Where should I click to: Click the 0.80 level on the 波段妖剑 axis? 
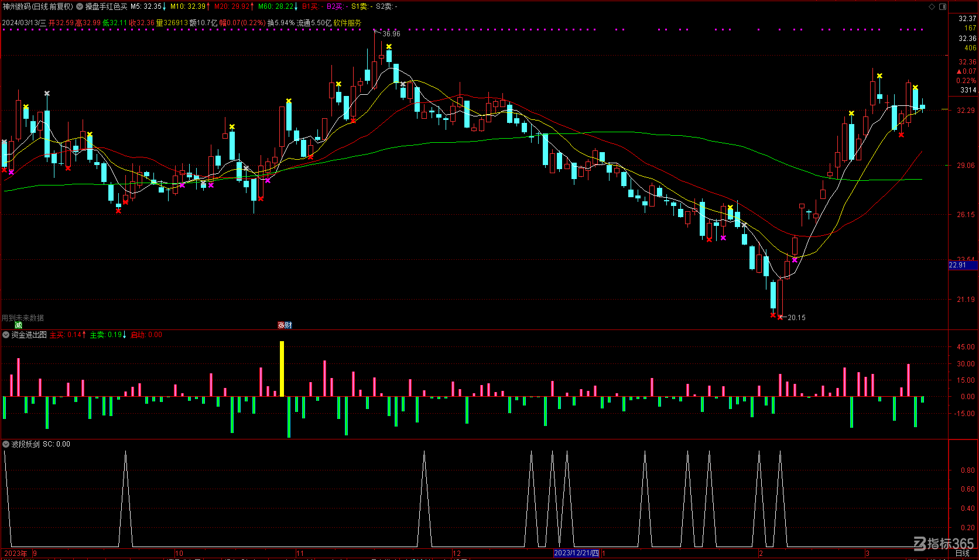968,470
